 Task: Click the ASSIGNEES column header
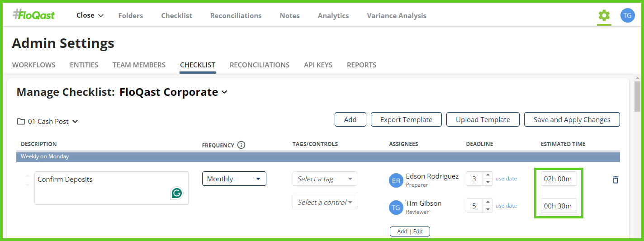coord(403,144)
